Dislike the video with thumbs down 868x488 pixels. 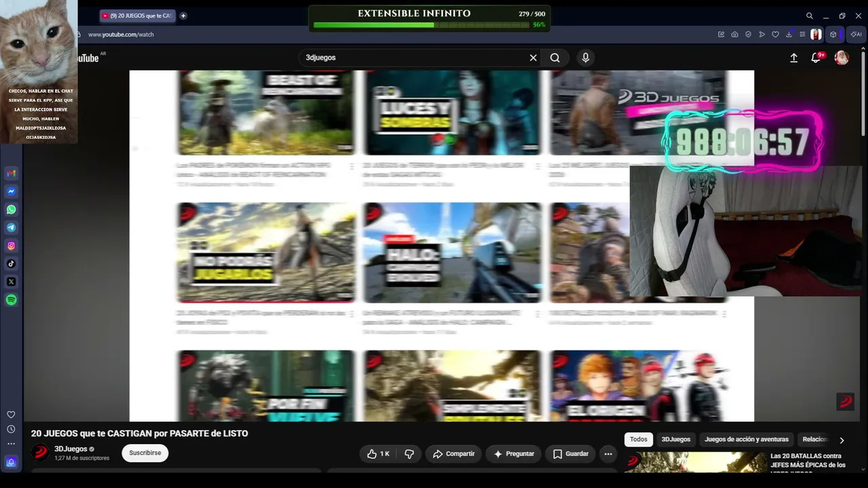[x=410, y=453]
